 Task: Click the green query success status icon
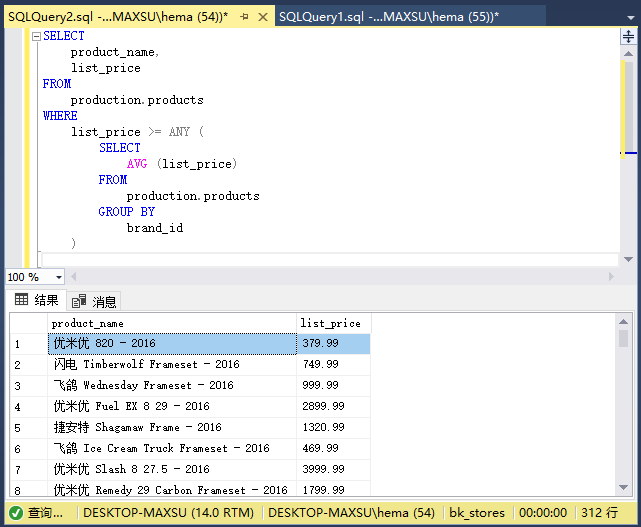click(16, 513)
